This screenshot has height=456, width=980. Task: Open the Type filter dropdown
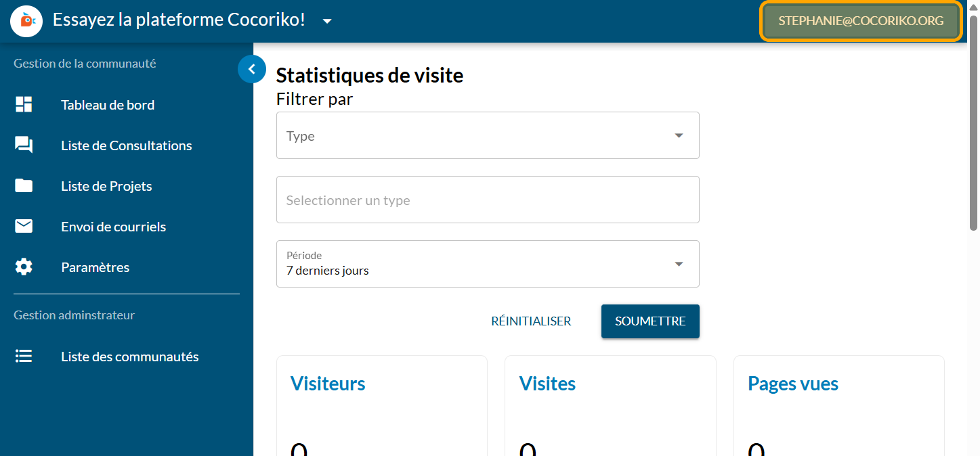(x=488, y=135)
